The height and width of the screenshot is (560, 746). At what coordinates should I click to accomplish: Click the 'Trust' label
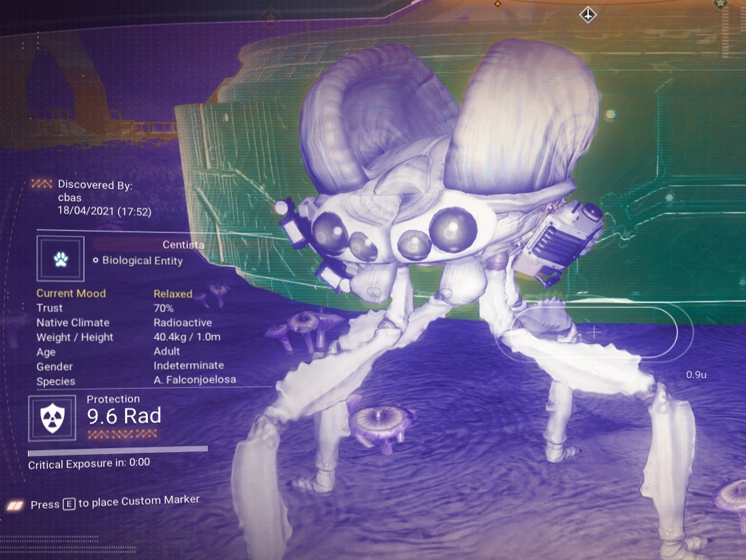pos(49,308)
